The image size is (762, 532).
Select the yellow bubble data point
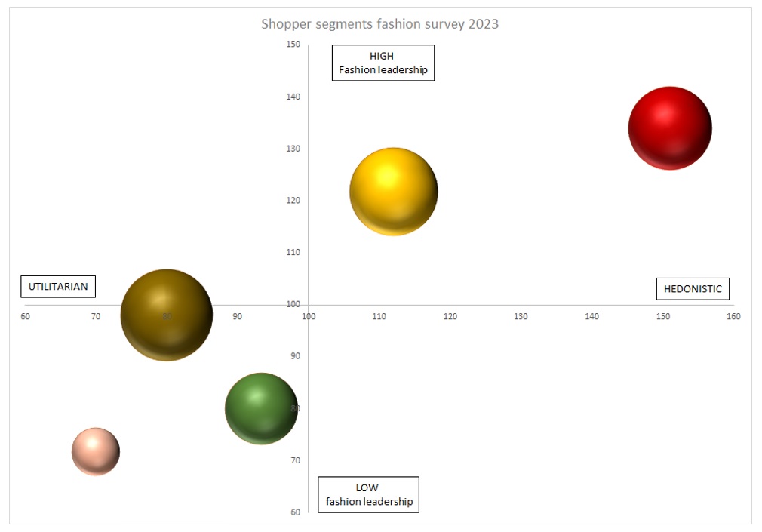pyautogui.click(x=394, y=192)
